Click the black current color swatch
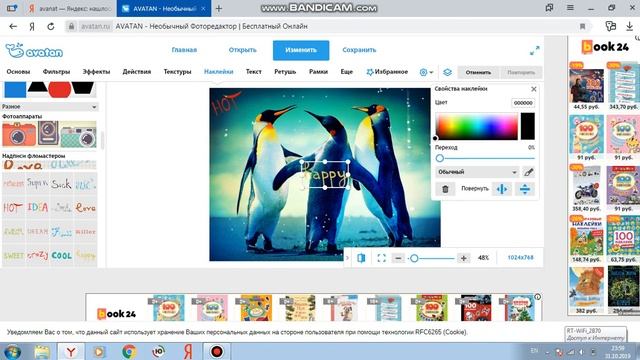Screen dimensions: 640x360 click(527, 126)
